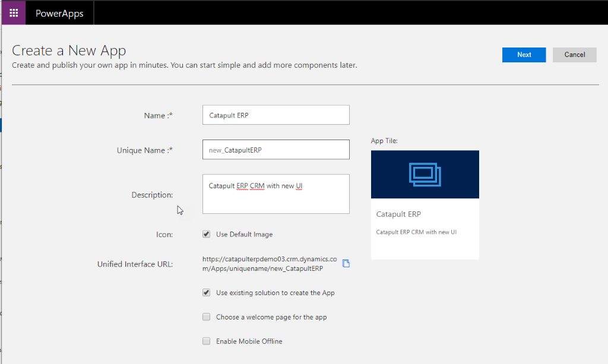Click the 'Unified Interface URL:' label
608x364 pixels.
click(x=135, y=264)
